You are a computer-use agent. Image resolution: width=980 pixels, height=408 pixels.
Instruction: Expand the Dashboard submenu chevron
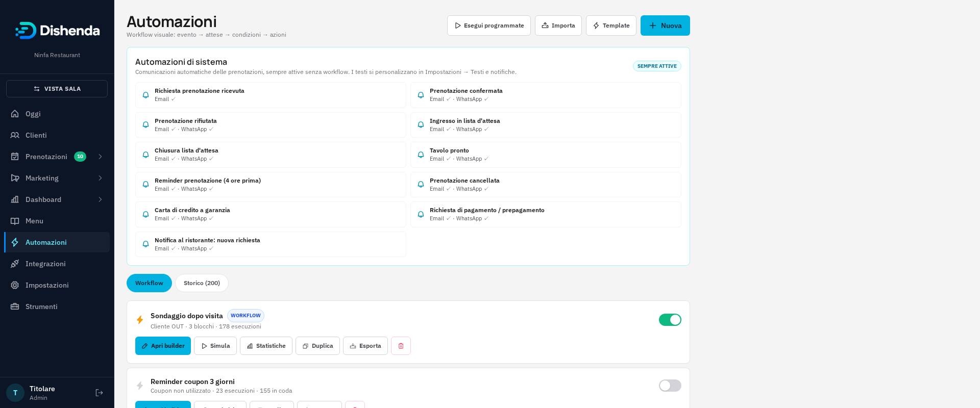pyautogui.click(x=100, y=199)
